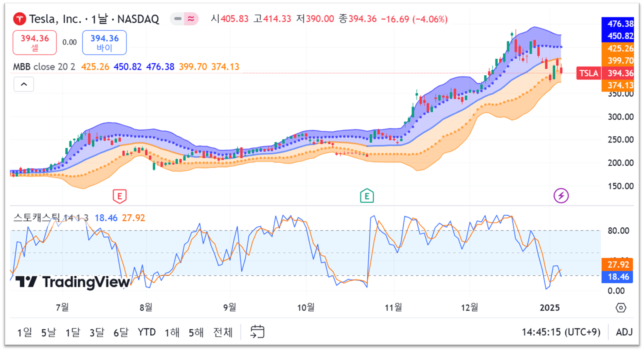This screenshot has height=351, width=644.
Task: Click the TSLA price label tag
Action: pyautogui.click(x=589, y=73)
